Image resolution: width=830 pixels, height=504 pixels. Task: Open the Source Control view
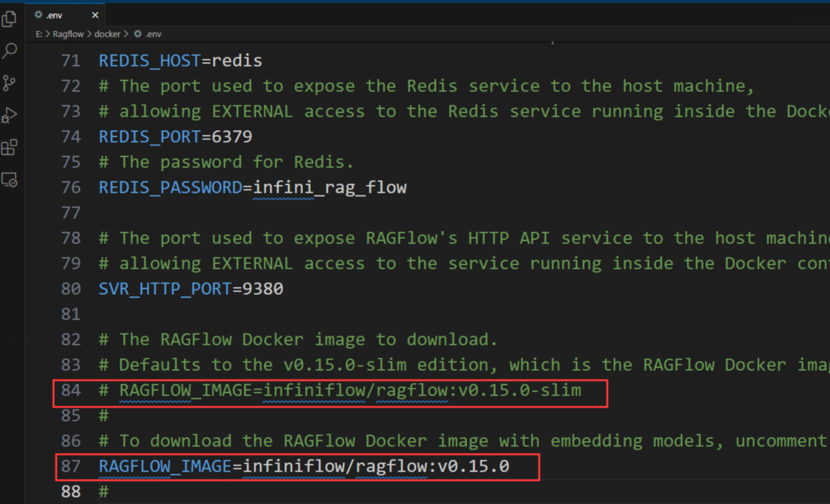[10, 83]
